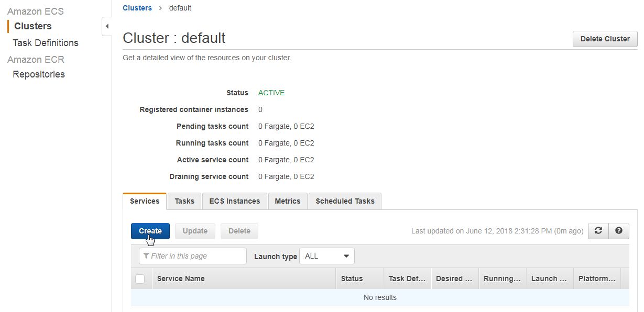Sort by the Platform... column header
Image resolution: width=644 pixels, height=312 pixels.
[597, 278]
